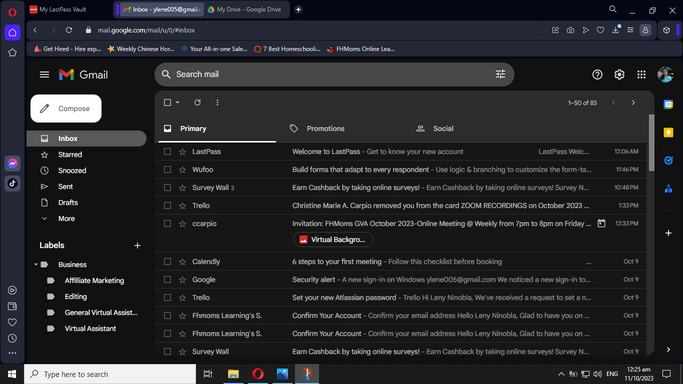Open Windows Start menu
The height and width of the screenshot is (384, 683).
12,374
